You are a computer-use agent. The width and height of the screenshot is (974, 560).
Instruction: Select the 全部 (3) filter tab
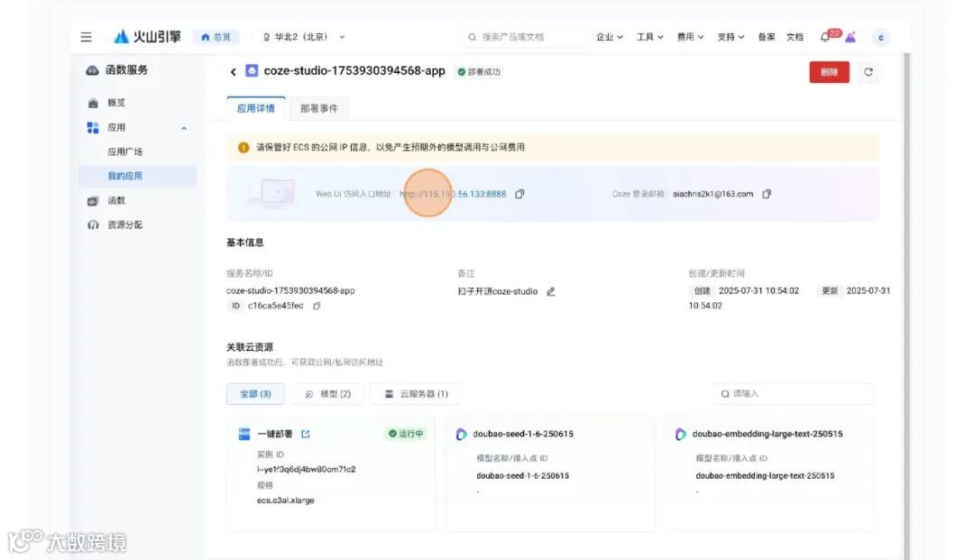point(255,393)
